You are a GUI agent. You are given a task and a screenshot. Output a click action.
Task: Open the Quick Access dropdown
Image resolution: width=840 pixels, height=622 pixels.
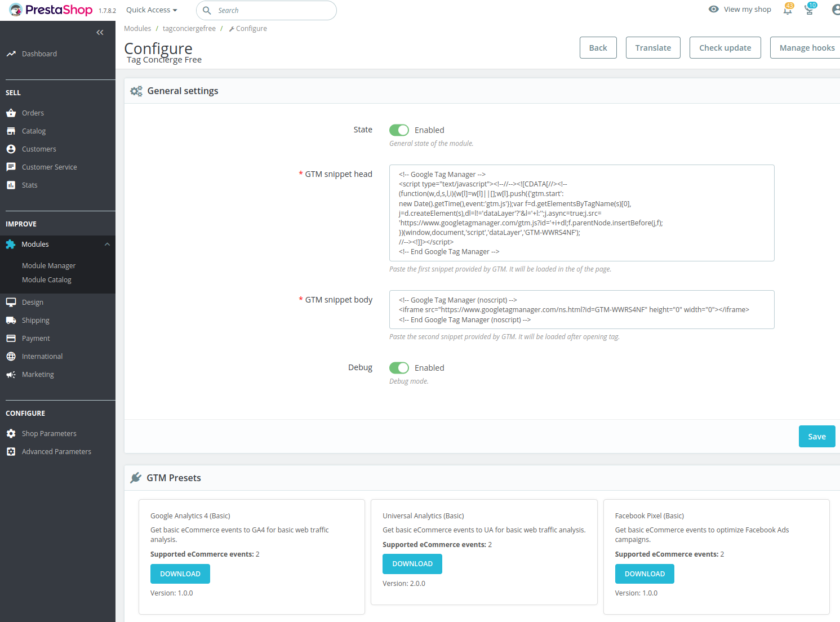152,10
